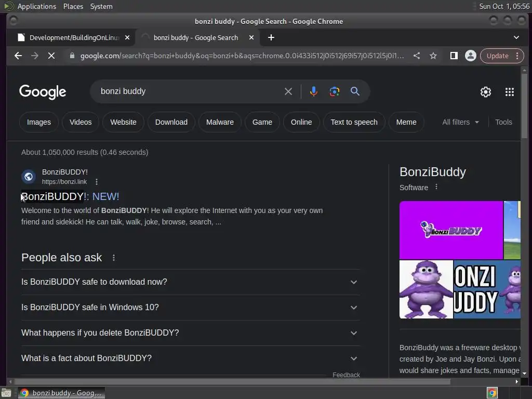This screenshot has height=399, width=532.
Task: Share this page via share icon
Action: 417,56
